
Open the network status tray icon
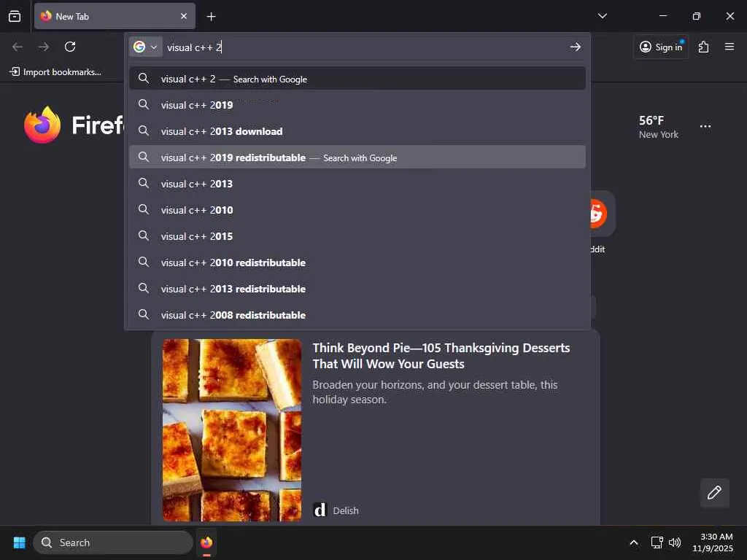coord(657,542)
